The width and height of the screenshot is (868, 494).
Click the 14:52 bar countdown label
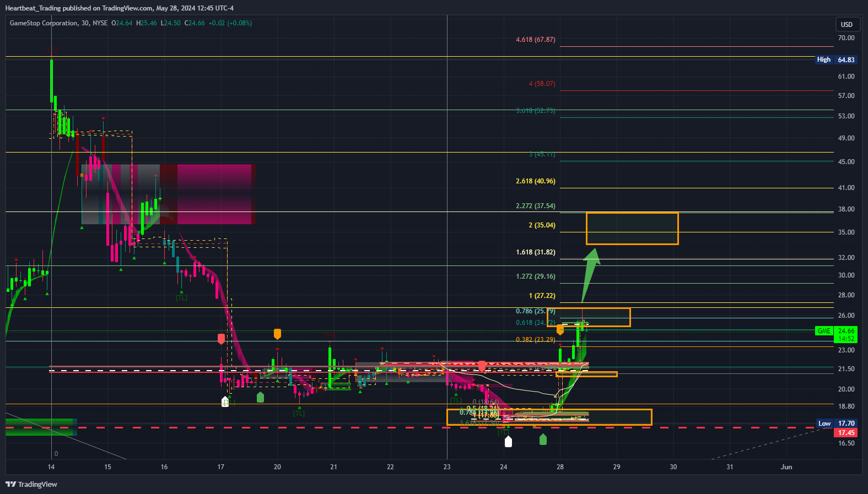click(x=846, y=339)
